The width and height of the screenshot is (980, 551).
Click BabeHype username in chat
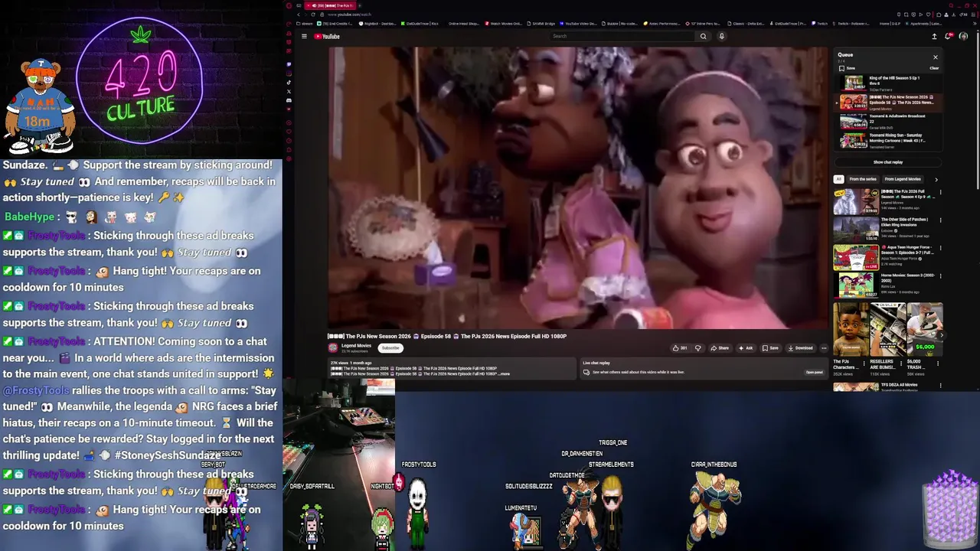[30, 217]
